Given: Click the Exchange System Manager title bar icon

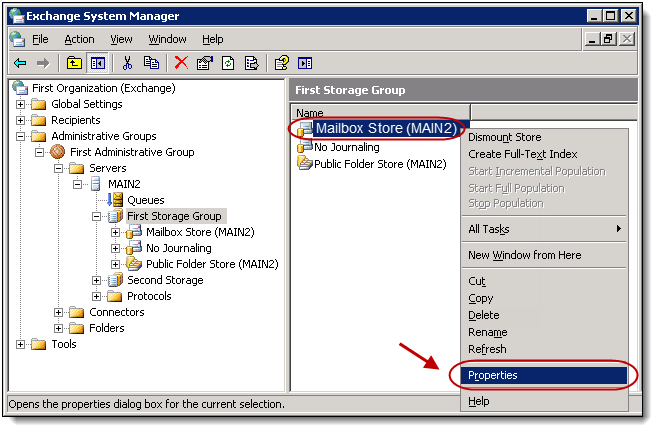Looking at the screenshot, I should click(17, 16).
